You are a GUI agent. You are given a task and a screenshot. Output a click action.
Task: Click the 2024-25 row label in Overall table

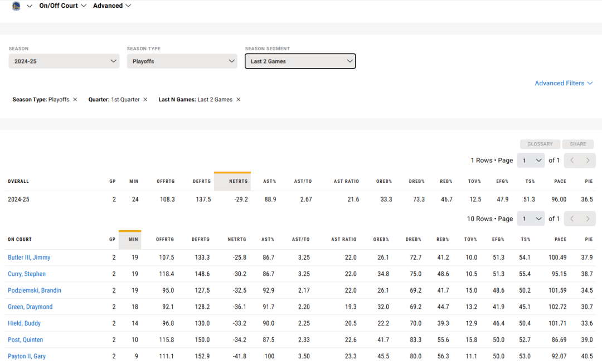18,200
